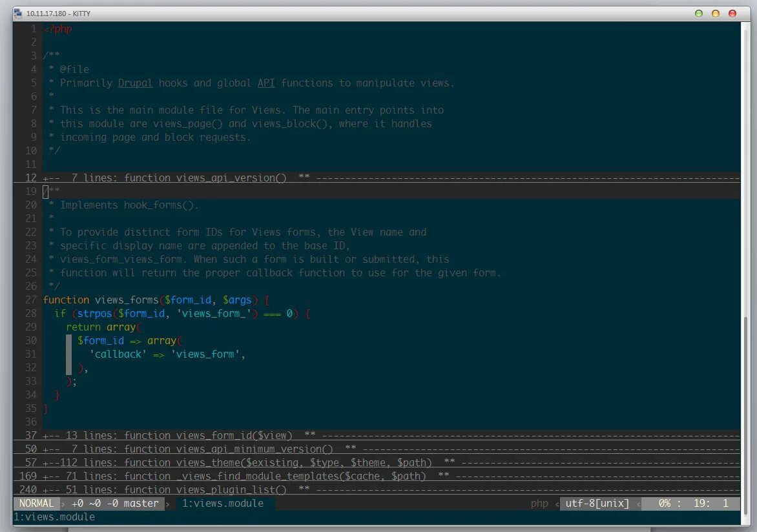Click line number 27 in the gutter
Screen dimensions: 757x532
tap(31, 300)
